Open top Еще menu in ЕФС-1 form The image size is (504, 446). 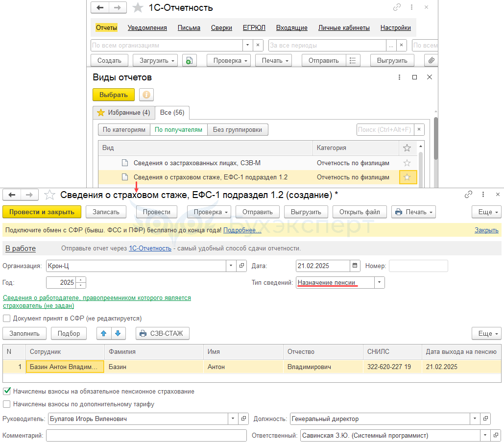(x=488, y=212)
